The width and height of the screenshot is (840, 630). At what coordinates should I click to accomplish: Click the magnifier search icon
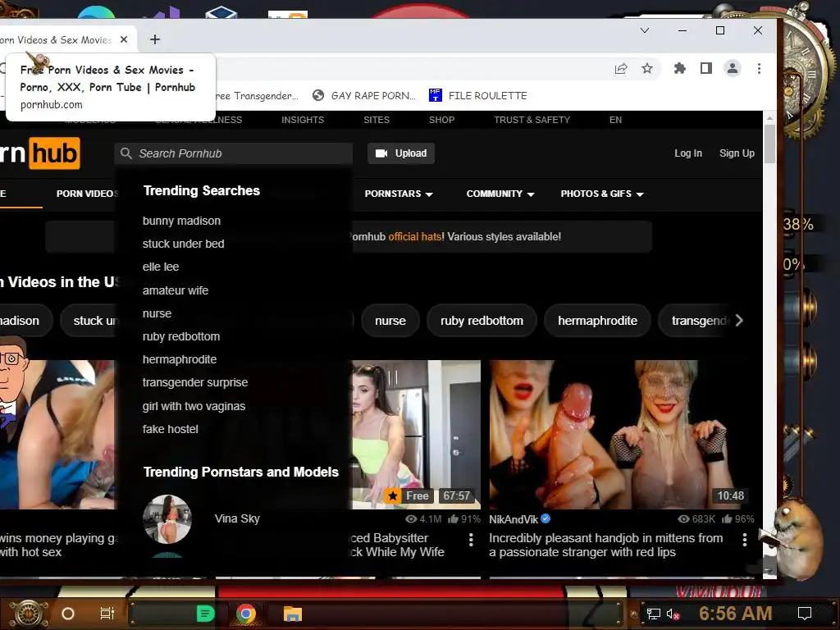[x=126, y=153]
